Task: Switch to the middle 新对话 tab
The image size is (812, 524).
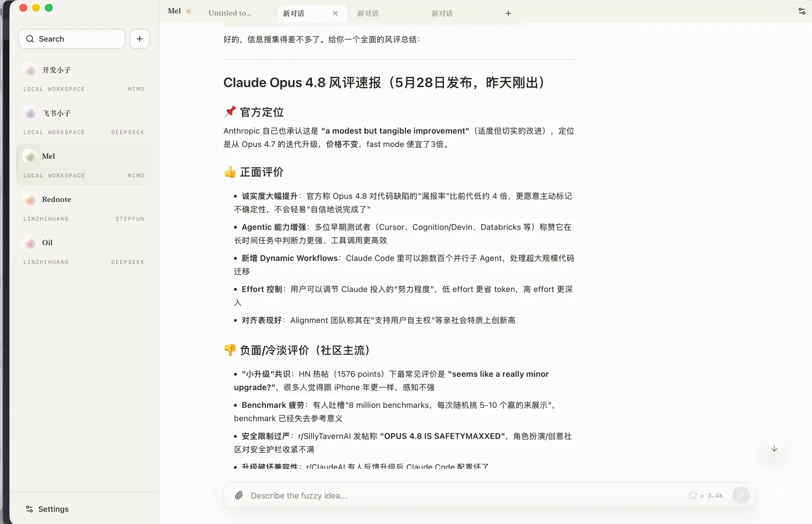Action: click(367, 13)
